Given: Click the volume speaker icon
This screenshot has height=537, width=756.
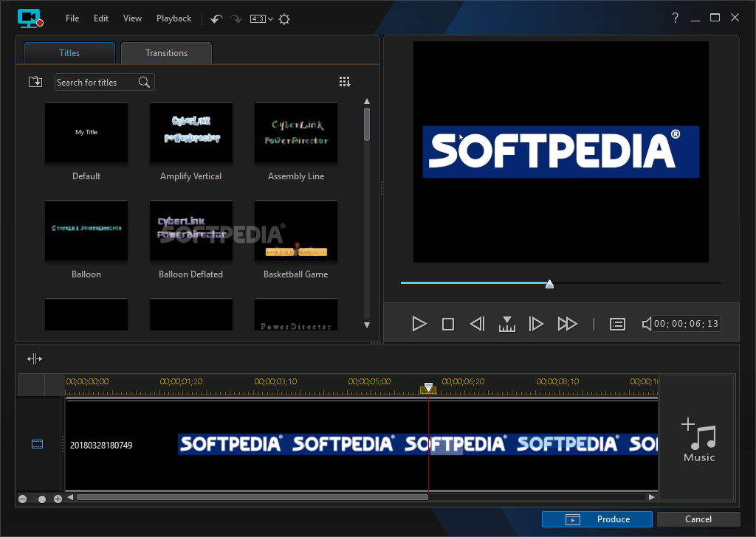Looking at the screenshot, I should 647,324.
